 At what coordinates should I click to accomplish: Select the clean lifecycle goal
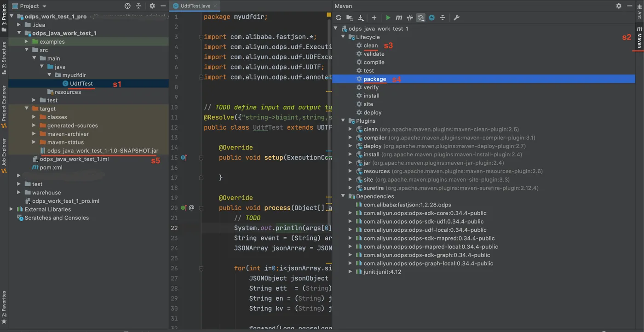[x=371, y=46]
